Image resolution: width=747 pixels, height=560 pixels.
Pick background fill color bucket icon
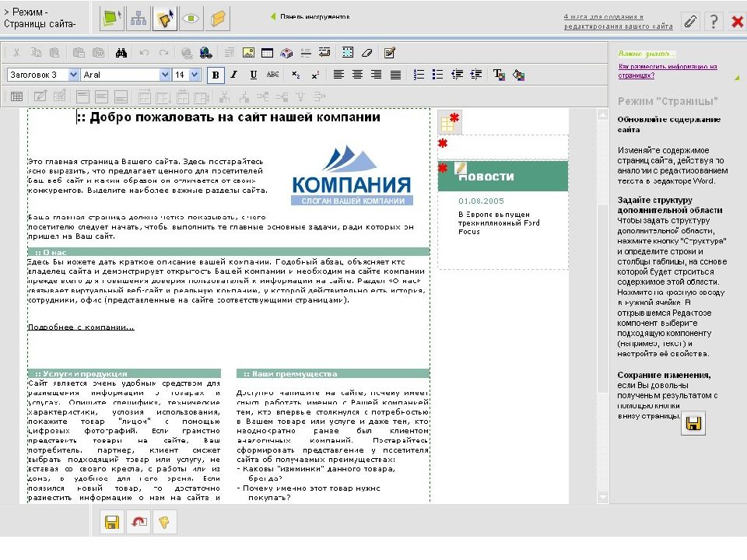pos(518,75)
